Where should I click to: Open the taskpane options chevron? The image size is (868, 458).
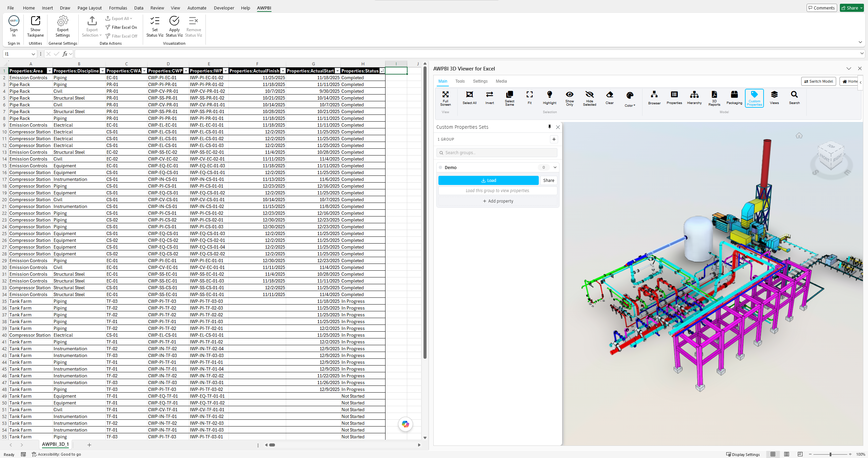coord(849,68)
